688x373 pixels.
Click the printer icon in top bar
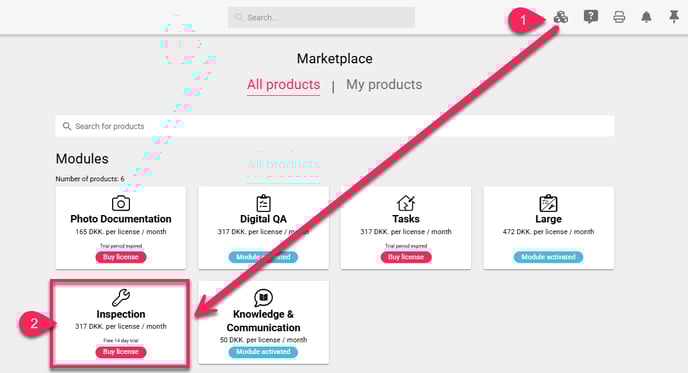pyautogui.click(x=619, y=17)
